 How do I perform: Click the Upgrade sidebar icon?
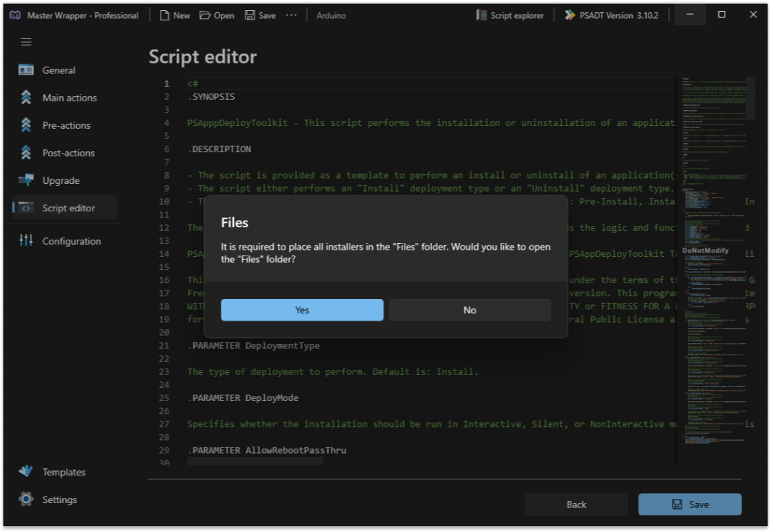point(26,180)
